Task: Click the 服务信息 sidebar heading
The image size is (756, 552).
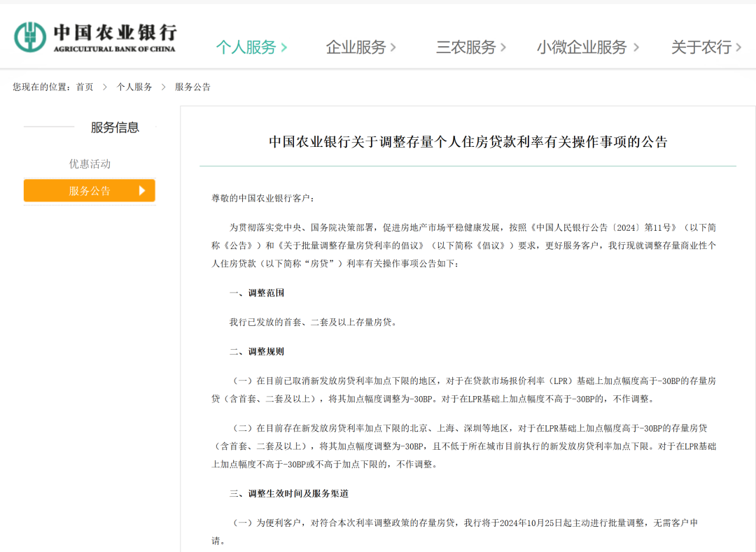Action: 115,127
